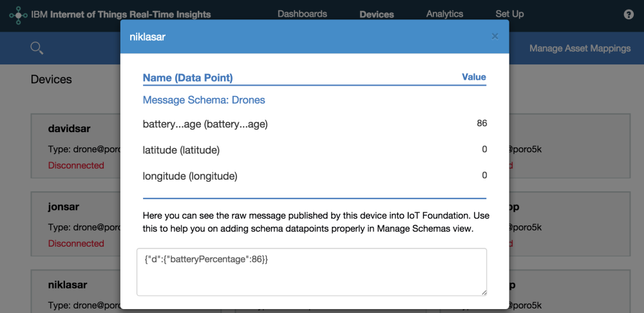
Task: Click the Name (Data Point) column header
Action: [x=187, y=78]
